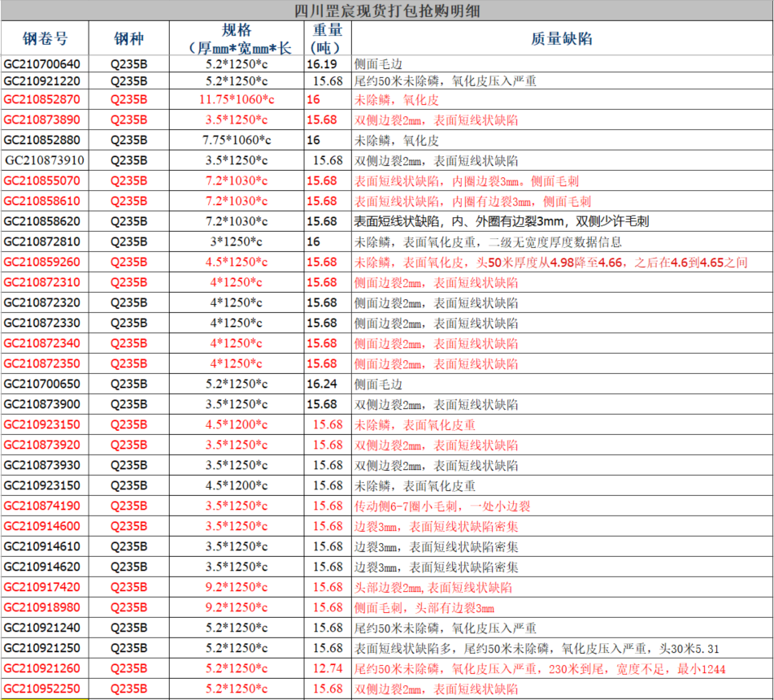Image resolution: width=774 pixels, height=700 pixels.
Task: Select the 质量缺陷 column header
Action: pos(562,38)
